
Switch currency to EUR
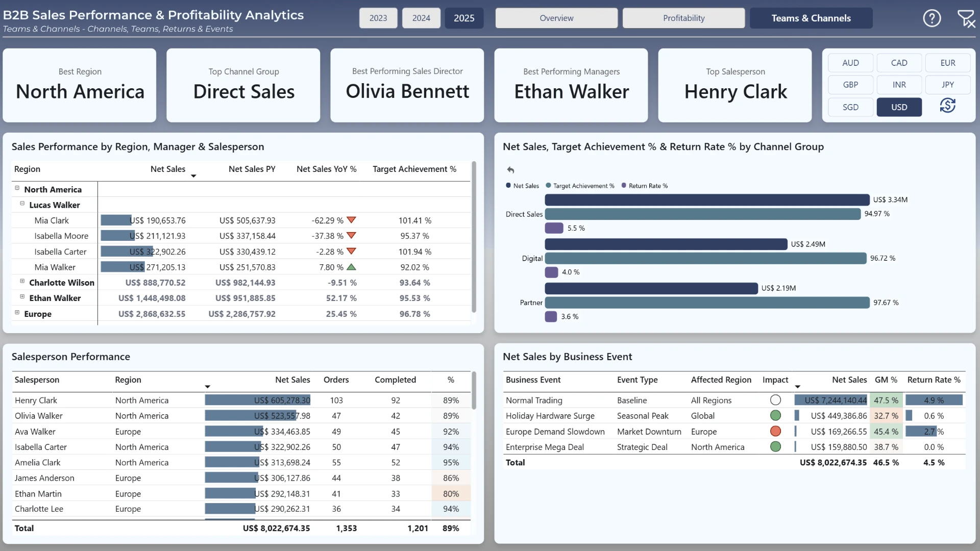[x=948, y=63]
